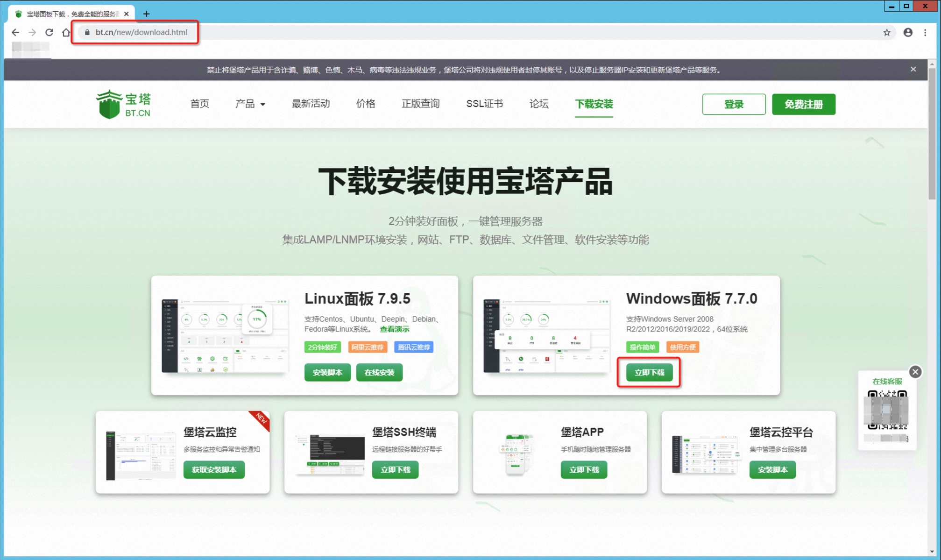Focus the address bar URL

click(141, 32)
